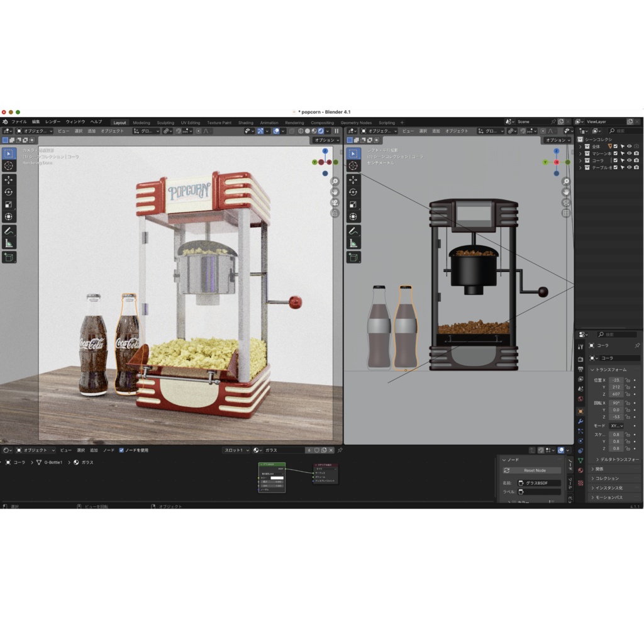
Task: Switch to the Geometry Nodes workspace tab
Action: (356, 123)
